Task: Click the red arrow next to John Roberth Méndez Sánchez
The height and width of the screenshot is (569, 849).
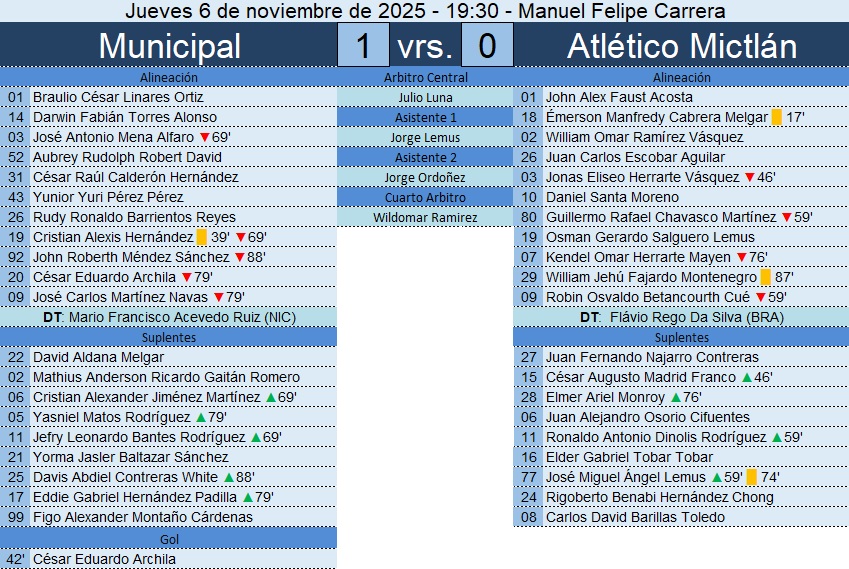Action: (241, 257)
